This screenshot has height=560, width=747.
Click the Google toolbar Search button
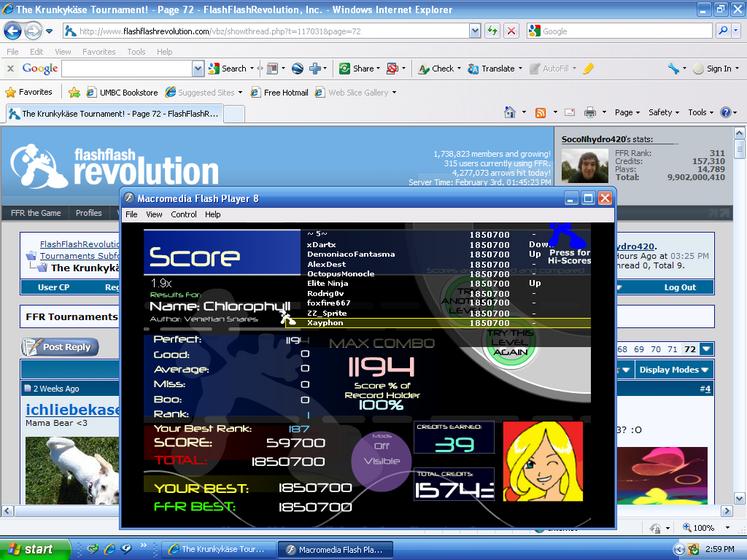(x=228, y=69)
